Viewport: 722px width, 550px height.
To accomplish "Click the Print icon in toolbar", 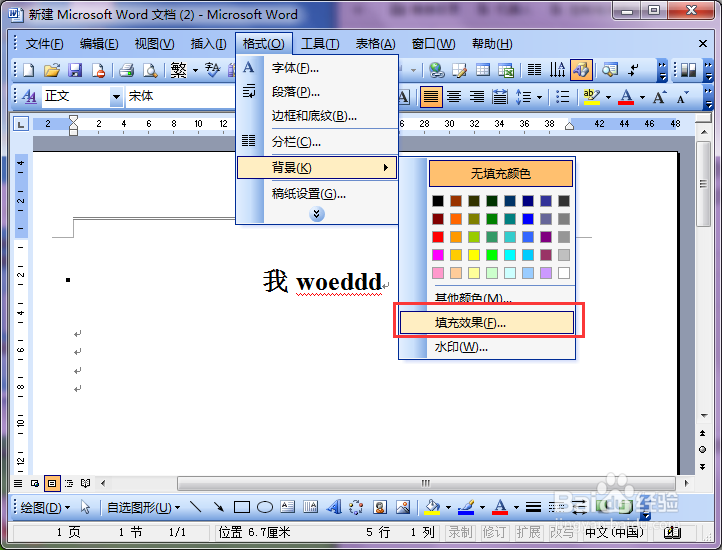I will tap(127, 70).
